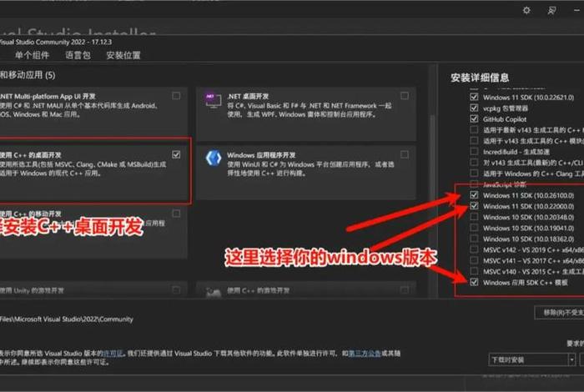Check 适用于最新 v143 生成工具的 C++ component
Image resolution: width=584 pixels, height=392 pixels.
click(x=474, y=130)
